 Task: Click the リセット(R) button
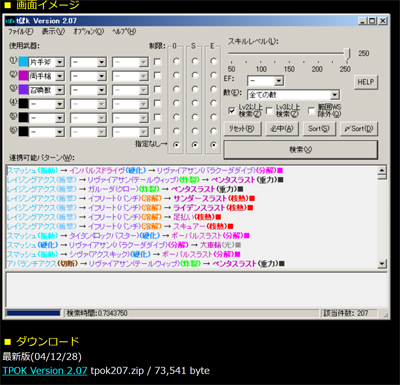pyautogui.click(x=242, y=129)
